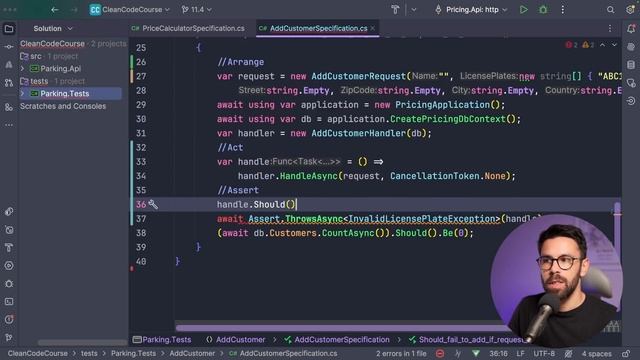This screenshot has height=360, width=640.
Task: Click AddCustomerSpecification.cs in status bar path
Action: [284, 353]
